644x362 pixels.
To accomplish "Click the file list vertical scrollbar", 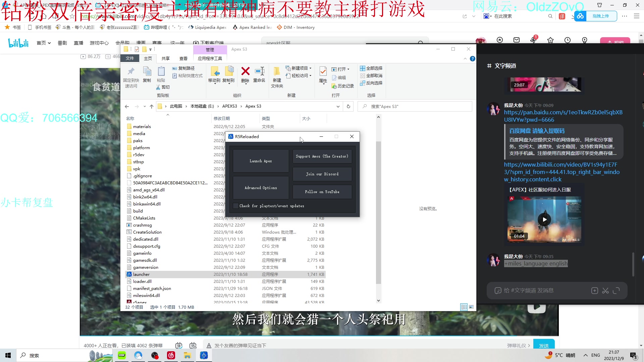I will point(378,213).
